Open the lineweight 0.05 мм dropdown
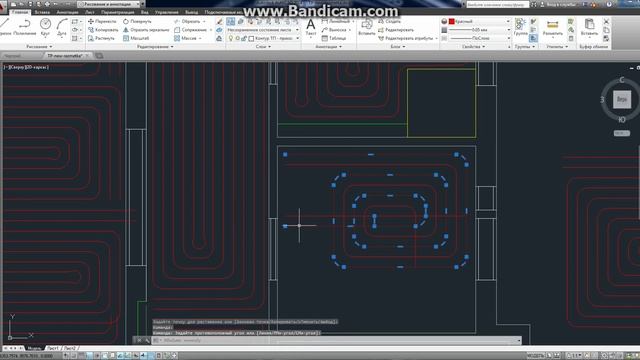The image size is (640, 360). (479, 30)
